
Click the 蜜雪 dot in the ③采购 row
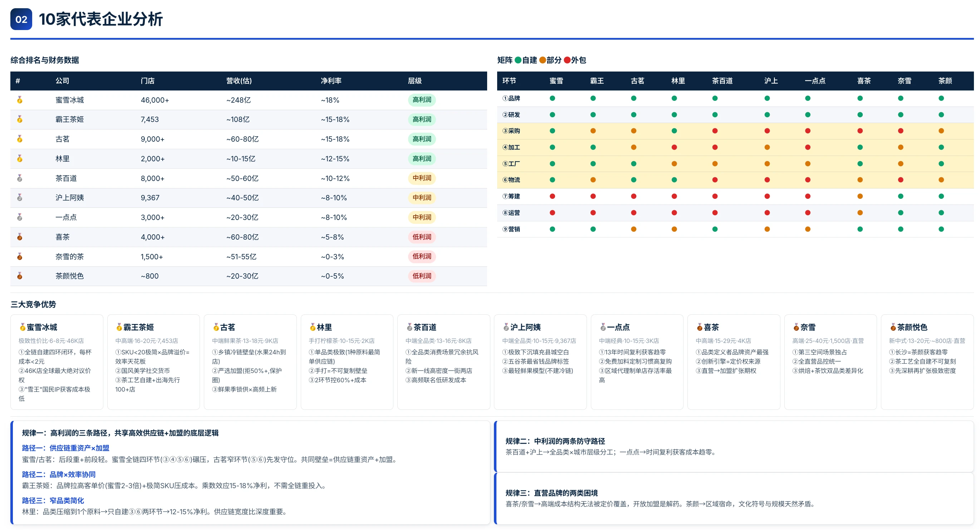pyautogui.click(x=552, y=131)
